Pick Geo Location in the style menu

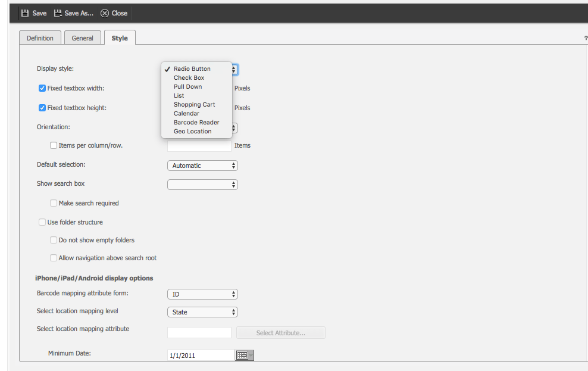(x=192, y=131)
